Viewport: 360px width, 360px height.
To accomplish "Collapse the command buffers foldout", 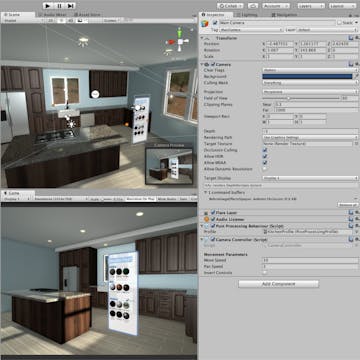I will pos(205,192).
